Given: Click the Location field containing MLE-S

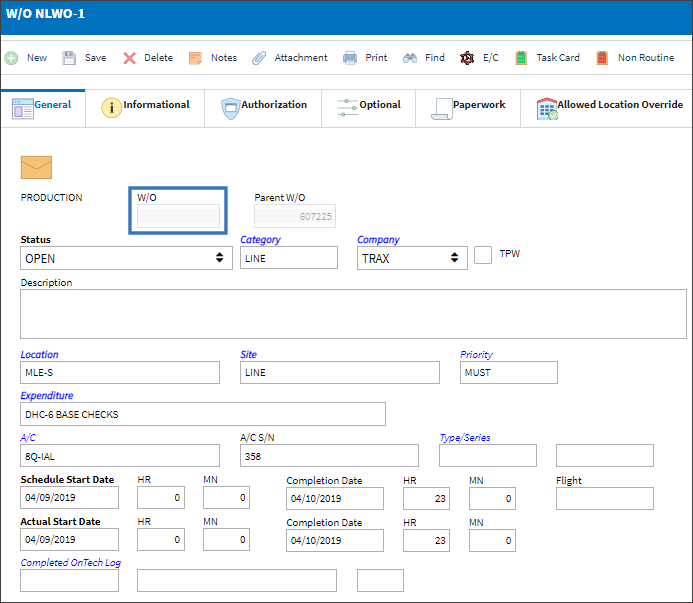Looking at the screenshot, I should pos(120,372).
